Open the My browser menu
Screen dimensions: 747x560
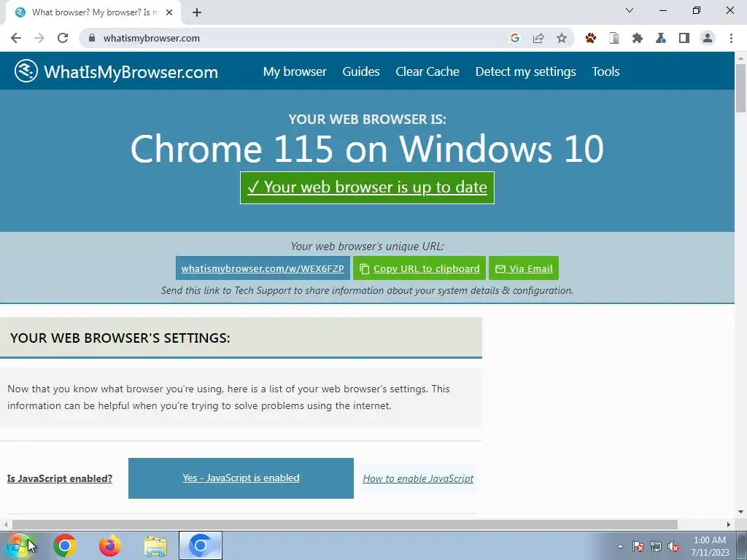pyautogui.click(x=295, y=71)
